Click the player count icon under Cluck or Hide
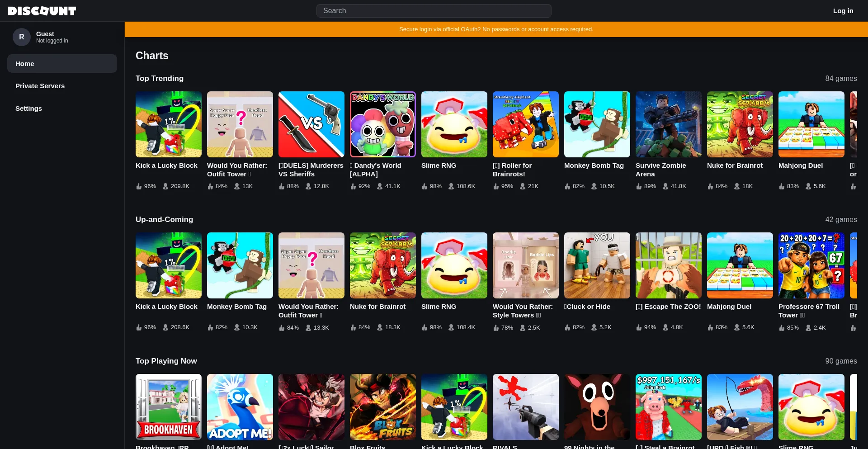The height and width of the screenshot is (449, 868). click(594, 327)
